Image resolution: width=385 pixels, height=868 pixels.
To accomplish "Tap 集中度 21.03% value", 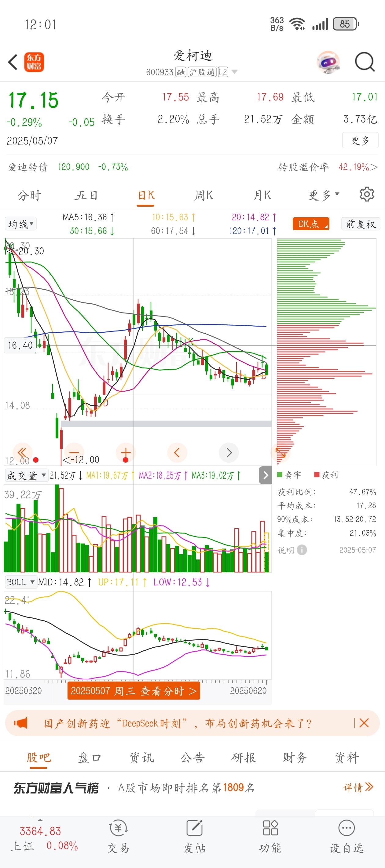I will click(363, 533).
